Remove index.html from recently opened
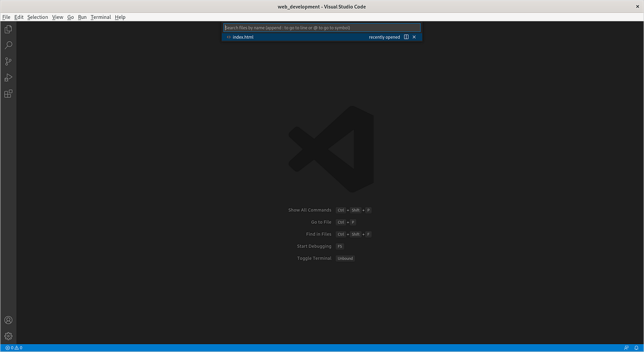 click(414, 37)
